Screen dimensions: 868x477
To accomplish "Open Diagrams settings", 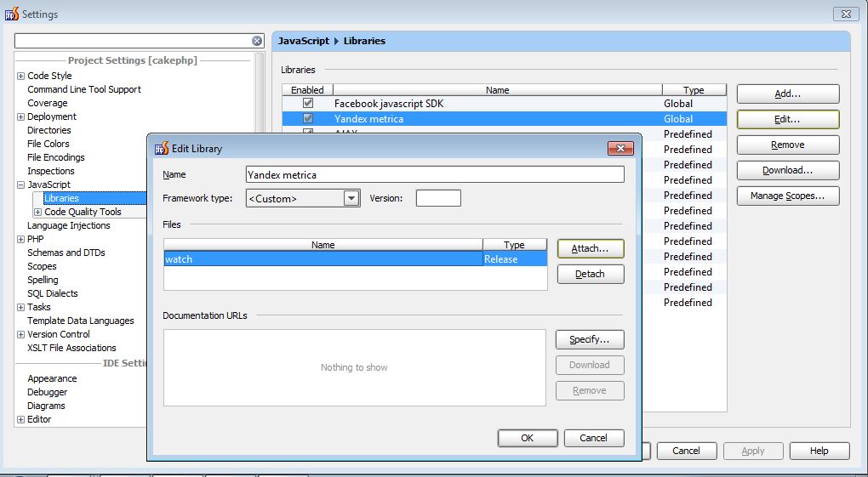I will pyautogui.click(x=46, y=406).
